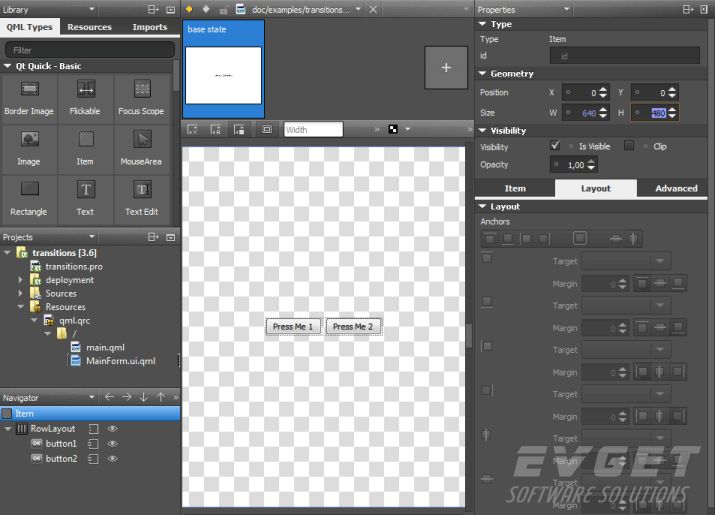
Task: Select the Rectangle type
Action: [x=29, y=199]
